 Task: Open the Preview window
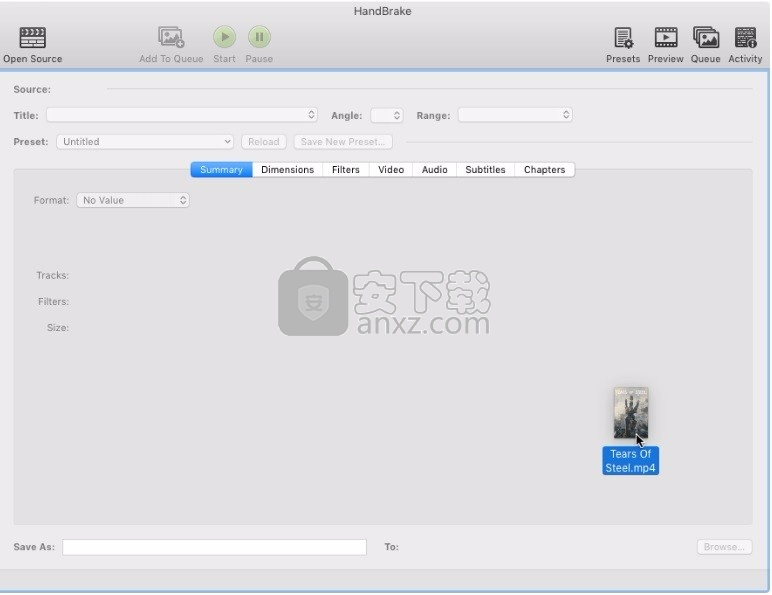coord(666,37)
